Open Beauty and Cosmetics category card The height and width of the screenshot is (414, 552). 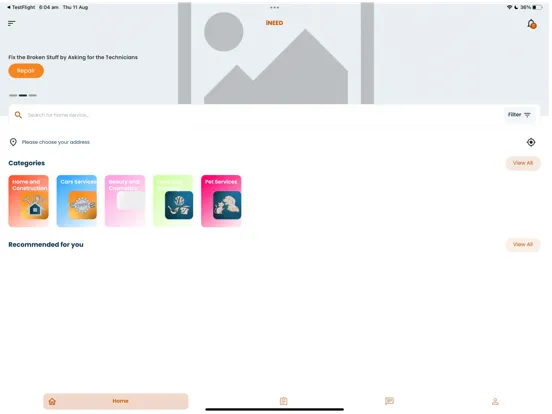pyautogui.click(x=125, y=201)
